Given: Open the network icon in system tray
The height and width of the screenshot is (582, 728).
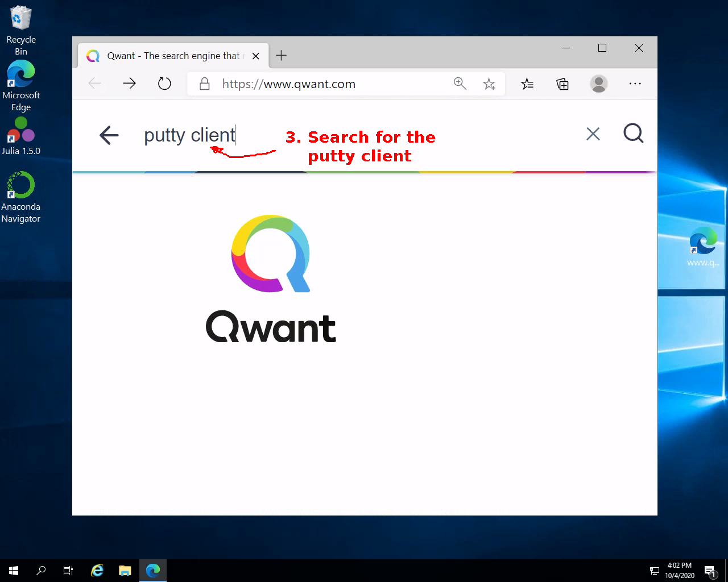Looking at the screenshot, I should click(655, 571).
